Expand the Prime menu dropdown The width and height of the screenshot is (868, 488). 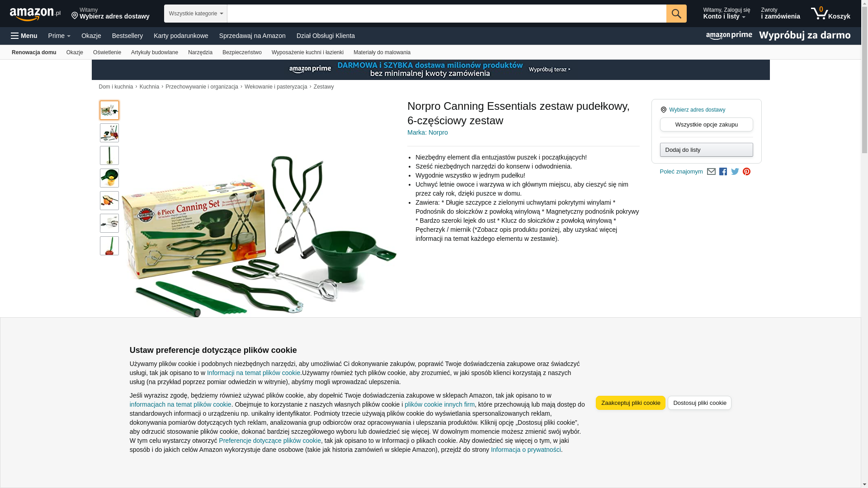[x=59, y=36]
